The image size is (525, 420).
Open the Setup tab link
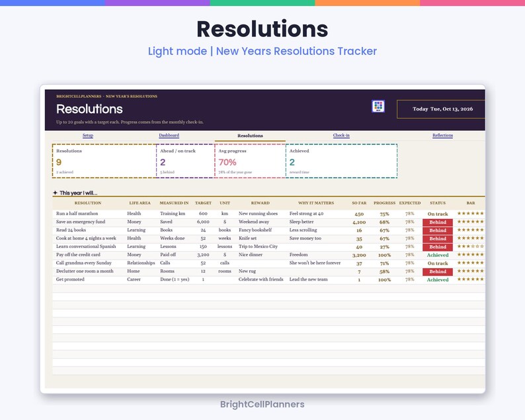88,136
